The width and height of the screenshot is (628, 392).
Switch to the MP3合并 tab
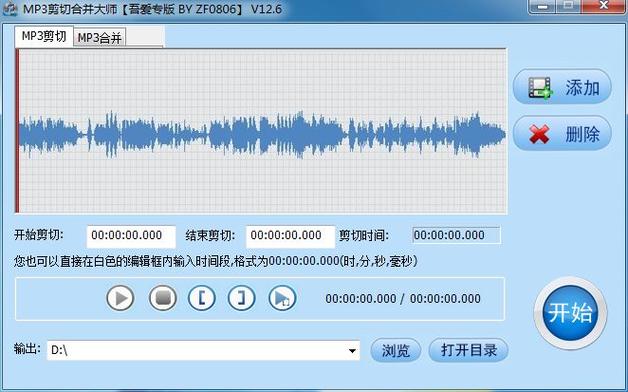click(x=100, y=38)
